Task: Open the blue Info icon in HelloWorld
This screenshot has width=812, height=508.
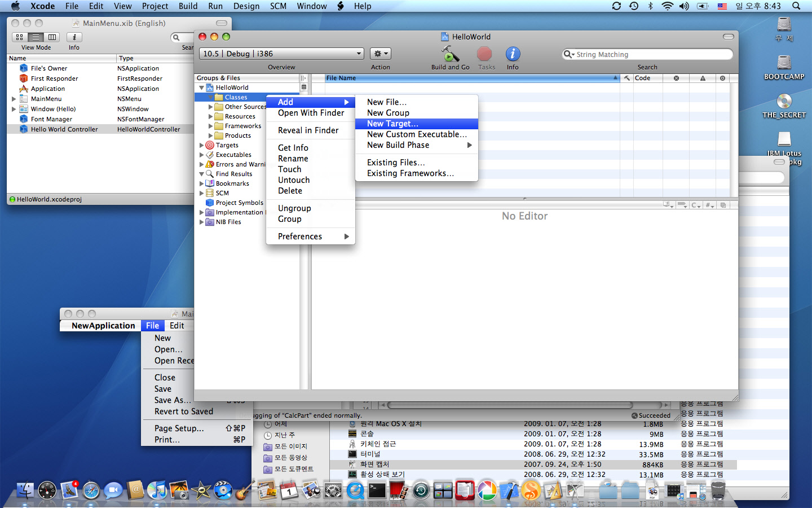Action: click(x=513, y=54)
